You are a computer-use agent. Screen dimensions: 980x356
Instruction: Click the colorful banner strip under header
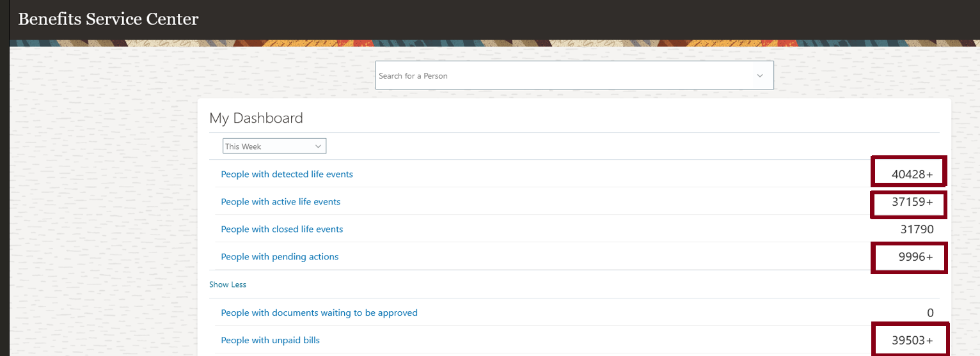(486, 43)
